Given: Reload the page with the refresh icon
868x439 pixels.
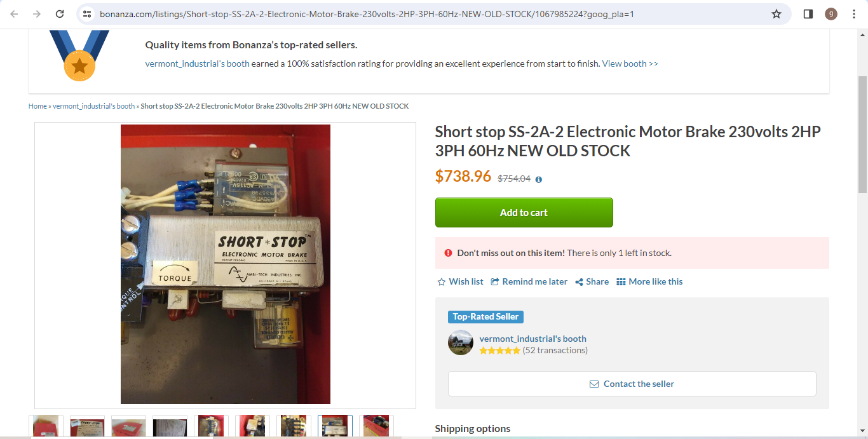Looking at the screenshot, I should coord(60,14).
